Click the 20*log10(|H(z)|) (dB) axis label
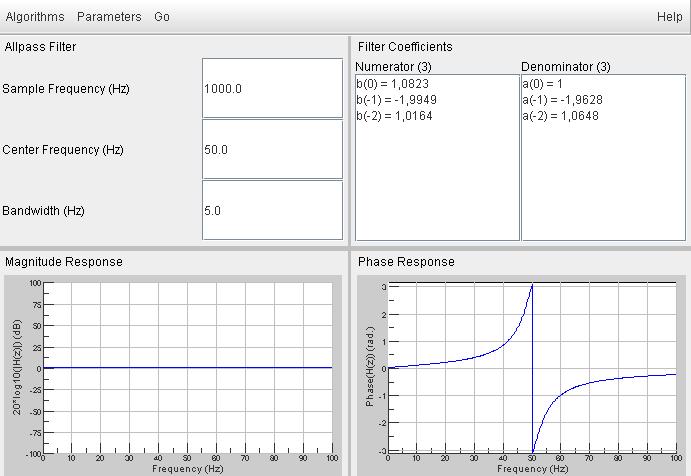This screenshot has height=476, width=691. coord(17,367)
